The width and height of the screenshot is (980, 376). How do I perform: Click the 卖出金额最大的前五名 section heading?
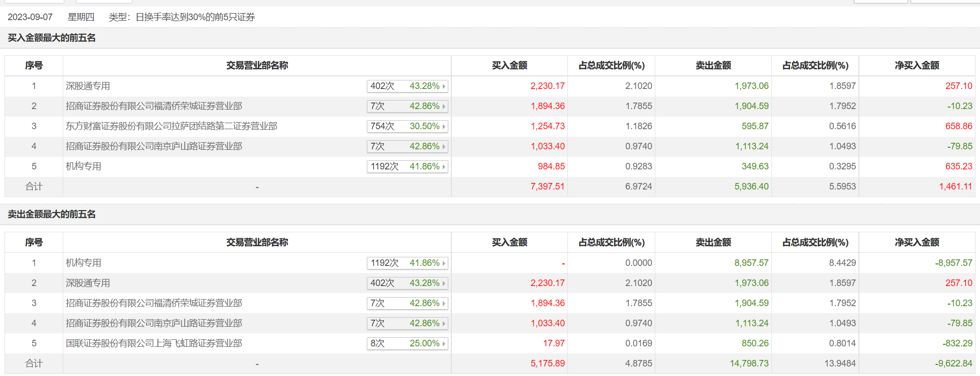(x=52, y=214)
